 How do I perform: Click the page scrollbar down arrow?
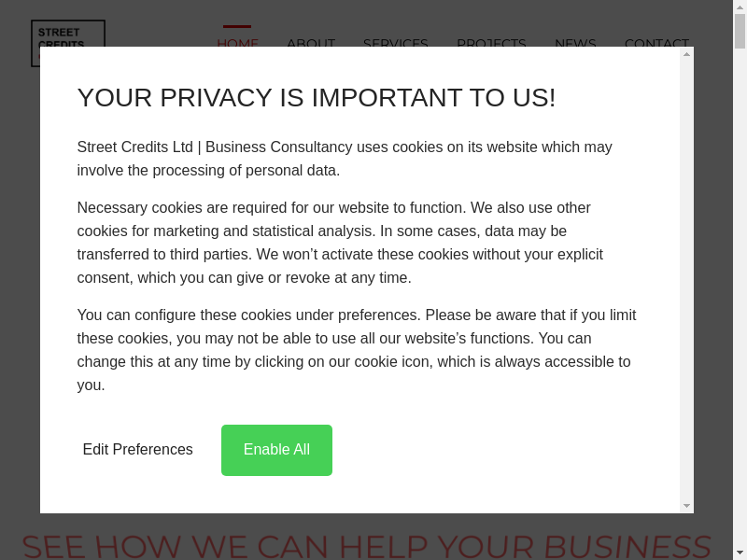click(740, 553)
